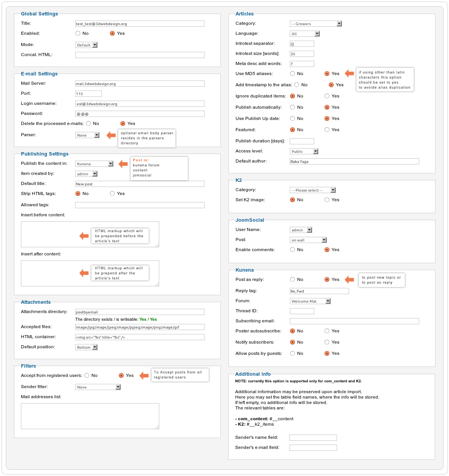Click inside the Insert after content textarea
The height and width of the screenshot is (476, 449).
[90, 273]
